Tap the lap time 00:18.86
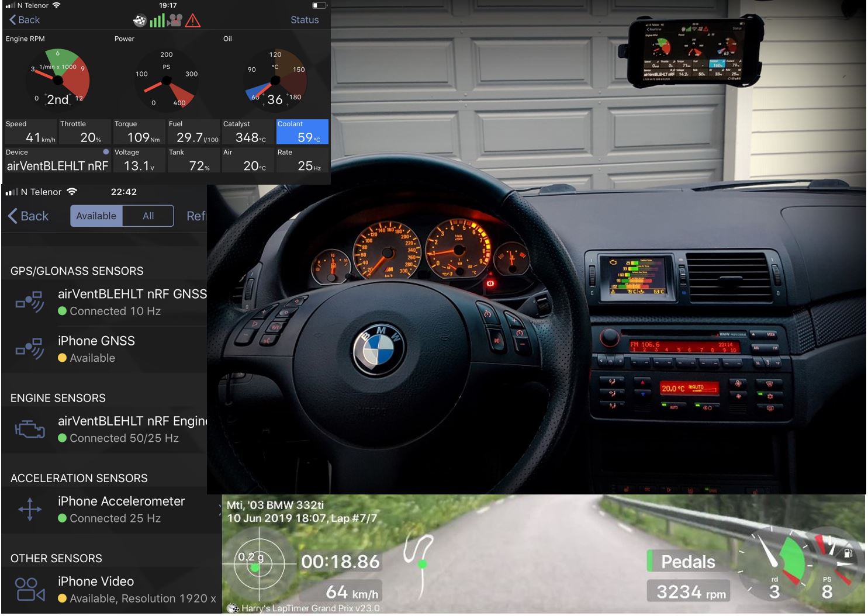 341,562
